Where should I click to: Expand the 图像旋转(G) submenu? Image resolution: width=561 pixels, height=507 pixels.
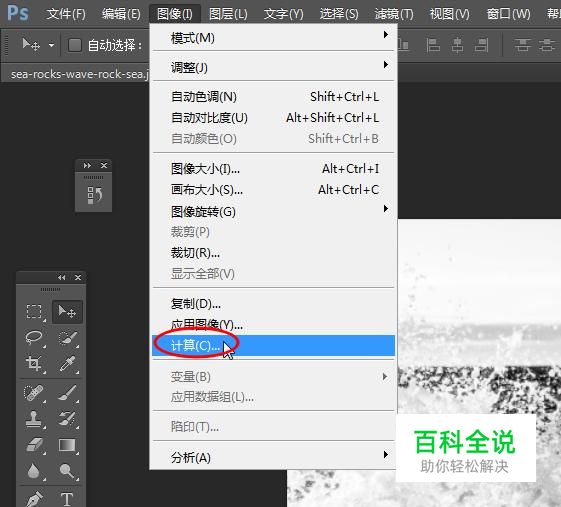[274, 211]
